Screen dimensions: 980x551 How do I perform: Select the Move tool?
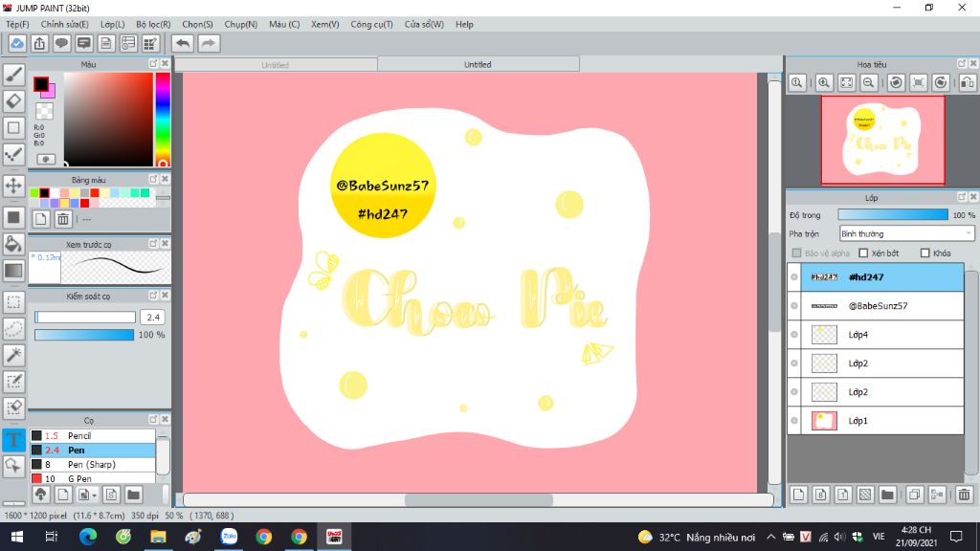click(13, 186)
